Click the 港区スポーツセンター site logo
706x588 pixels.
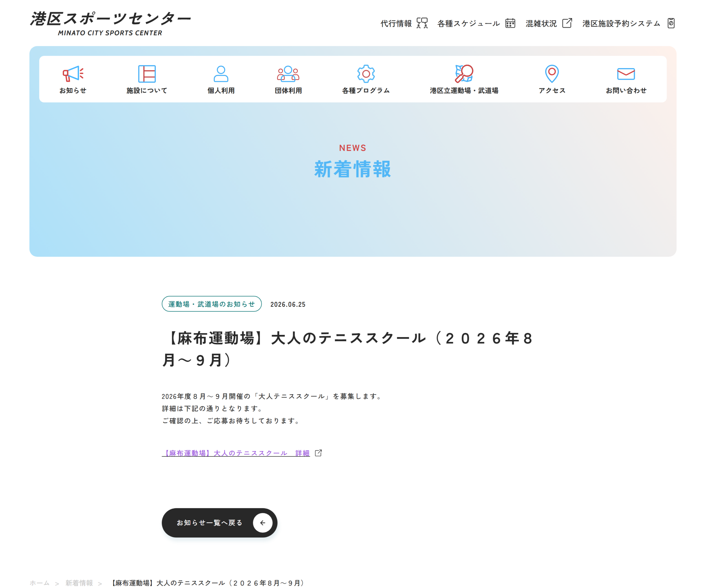[110, 23]
